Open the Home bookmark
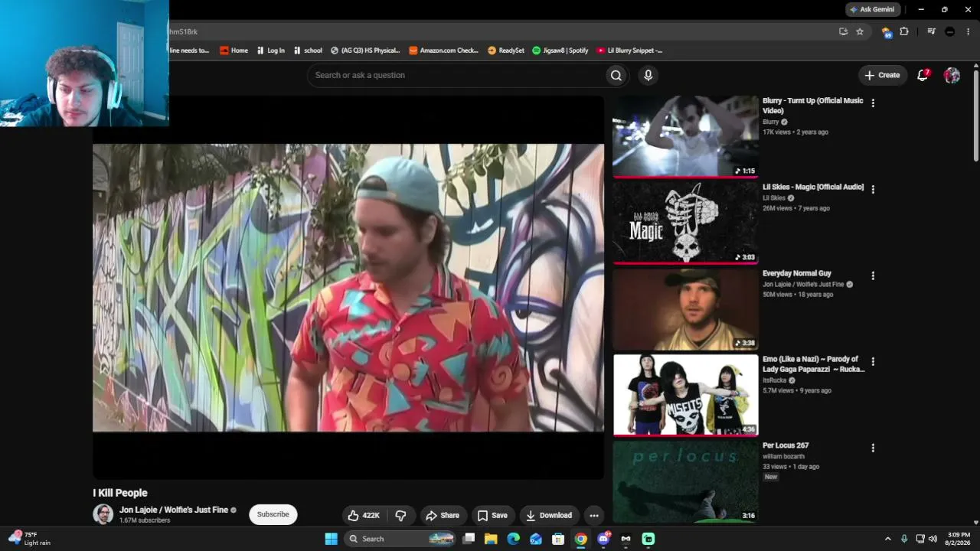Image resolution: width=980 pixels, height=551 pixels. [234, 51]
